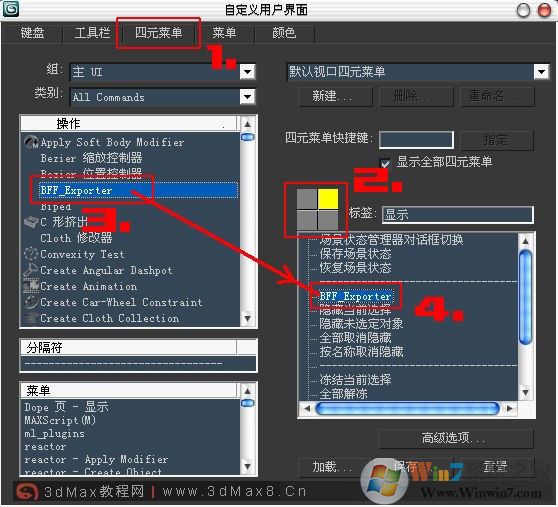Click the 新建... button
Screen dimensions: 558x507
(x=335, y=96)
